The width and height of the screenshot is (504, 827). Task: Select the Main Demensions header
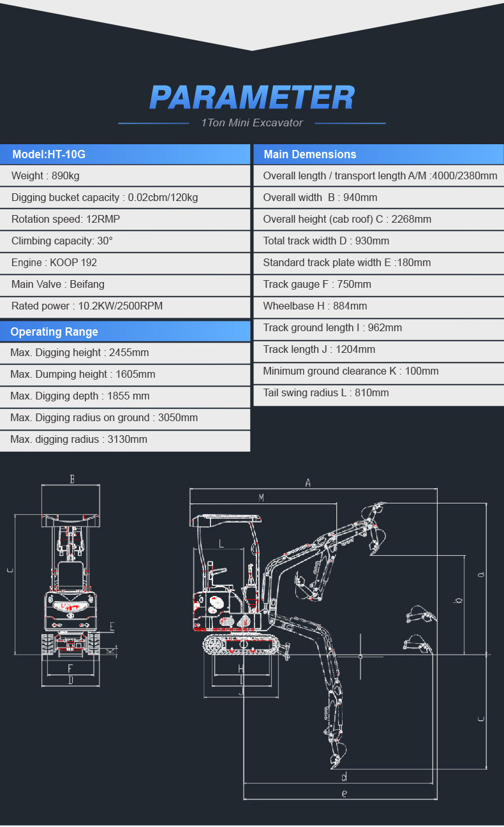coord(379,154)
